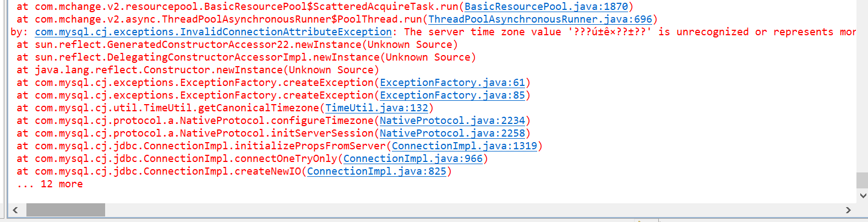Open ExceptionFactory.java:61 link
Image resolution: width=868 pixels, height=222 pixels.
pyautogui.click(x=452, y=83)
